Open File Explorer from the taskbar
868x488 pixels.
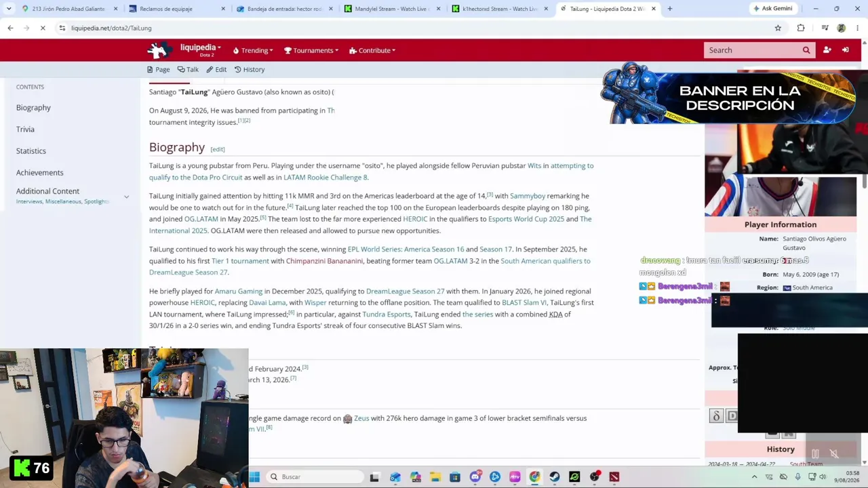(x=435, y=476)
